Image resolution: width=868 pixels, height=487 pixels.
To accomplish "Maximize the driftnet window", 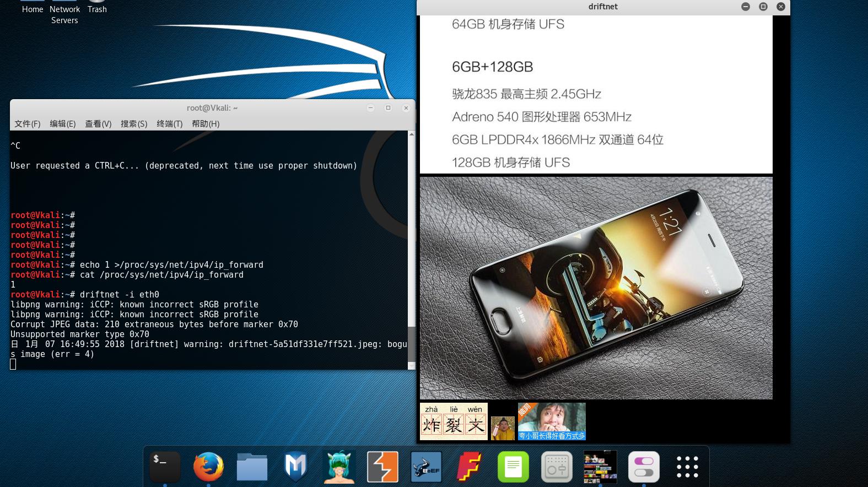I will coord(763,7).
